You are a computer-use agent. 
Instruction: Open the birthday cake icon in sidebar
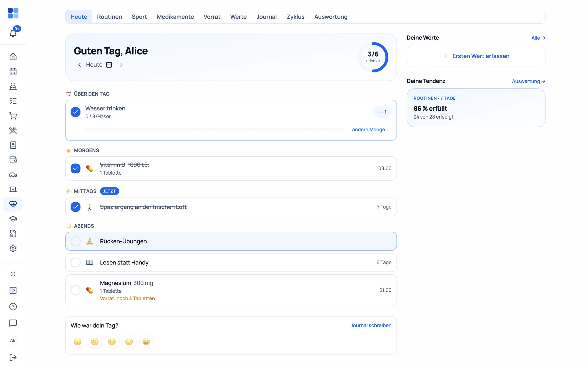click(13, 86)
